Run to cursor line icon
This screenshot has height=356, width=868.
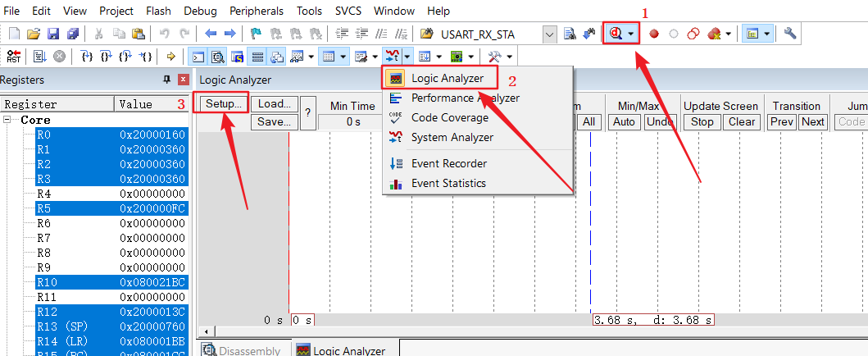[x=145, y=57]
